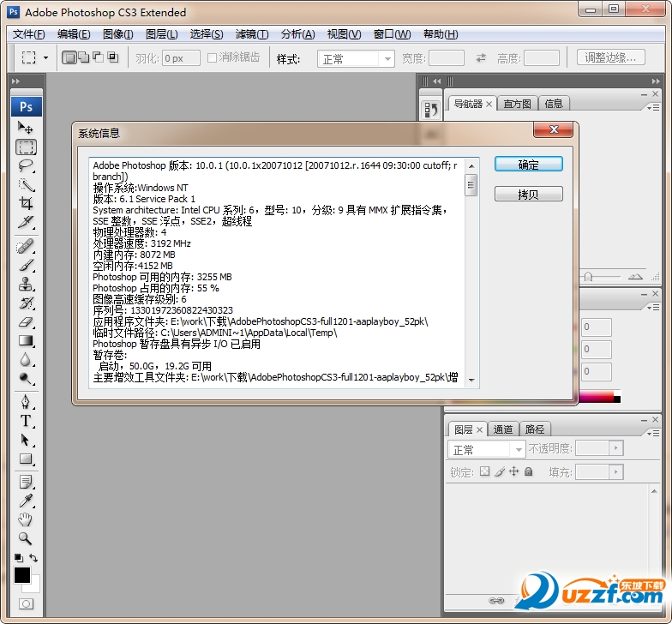
Task: Select the Clone Stamp tool
Action: [26, 285]
